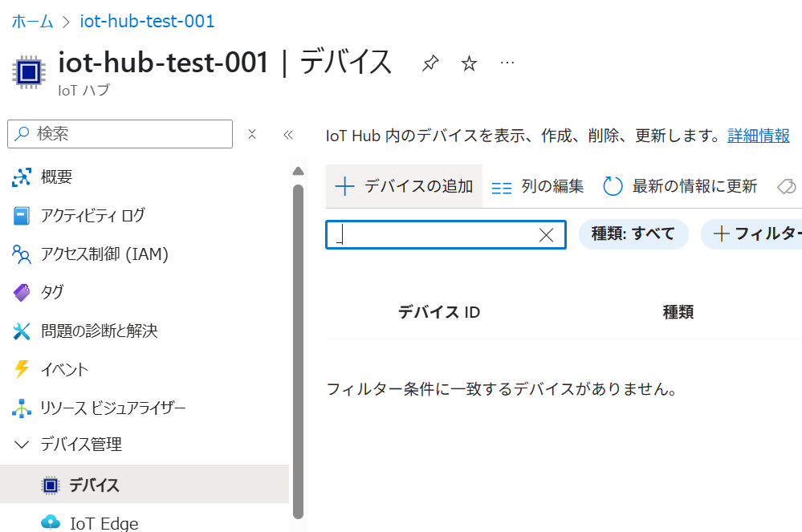This screenshot has width=802, height=532.
Task: Click the イベント lightning icon
Action: coord(22,369)
